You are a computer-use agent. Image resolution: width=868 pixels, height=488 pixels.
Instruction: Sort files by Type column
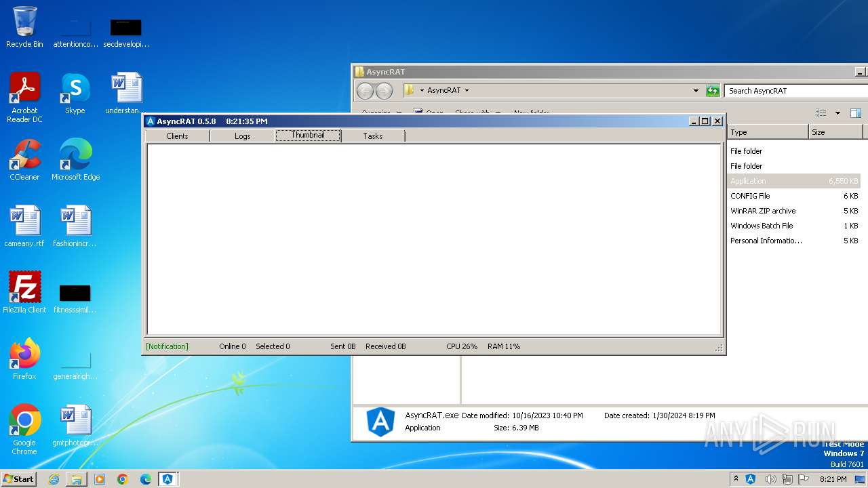click(768, 132)
